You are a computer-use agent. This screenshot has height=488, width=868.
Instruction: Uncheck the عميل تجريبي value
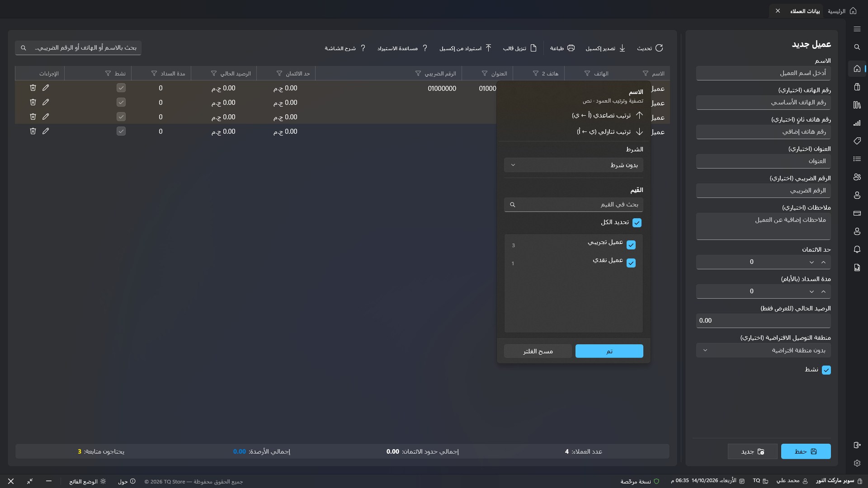click(631, 245)
